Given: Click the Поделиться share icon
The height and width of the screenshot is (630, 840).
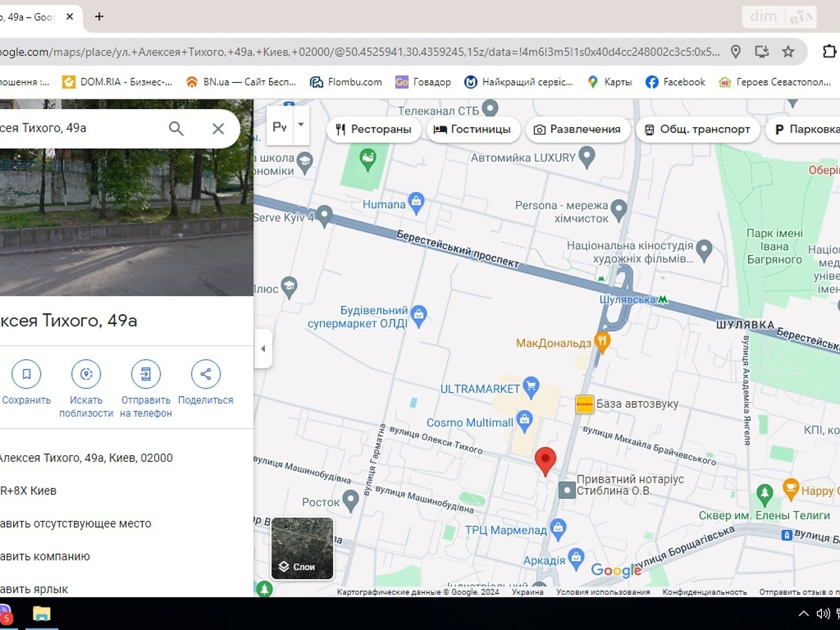Looking at the screenshot, I should 206,374.
